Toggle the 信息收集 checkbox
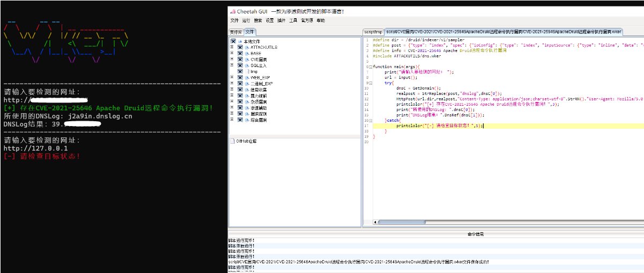 (240, 89)
